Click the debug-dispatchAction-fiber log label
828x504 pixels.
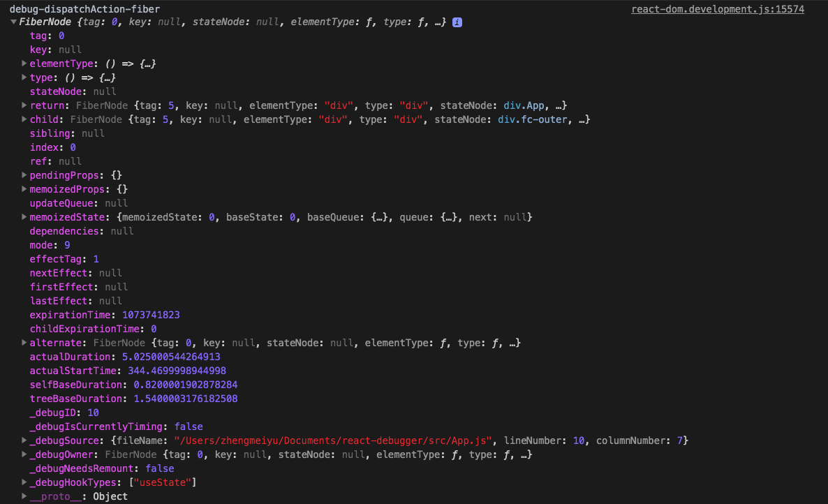coord(84,9)
